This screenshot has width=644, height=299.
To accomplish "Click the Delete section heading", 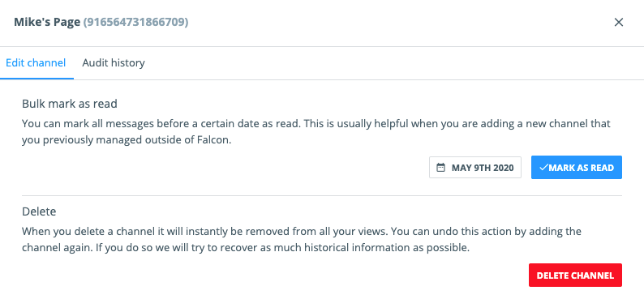I will coord(39,212).
